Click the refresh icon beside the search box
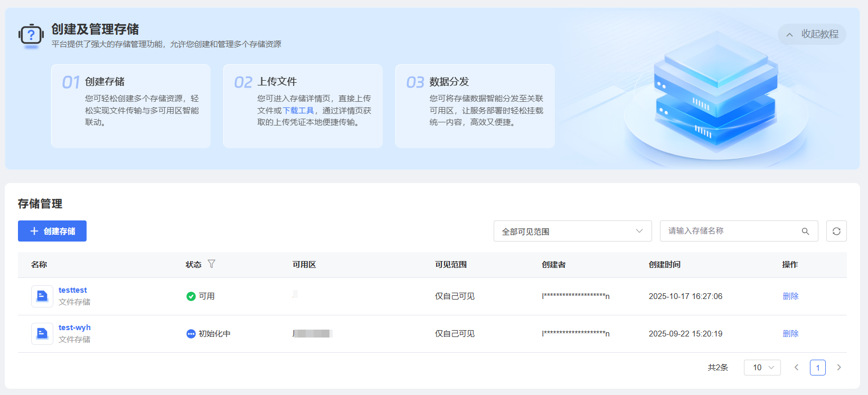This screenshot has height=395, width=868. click(x=836, y=231)
